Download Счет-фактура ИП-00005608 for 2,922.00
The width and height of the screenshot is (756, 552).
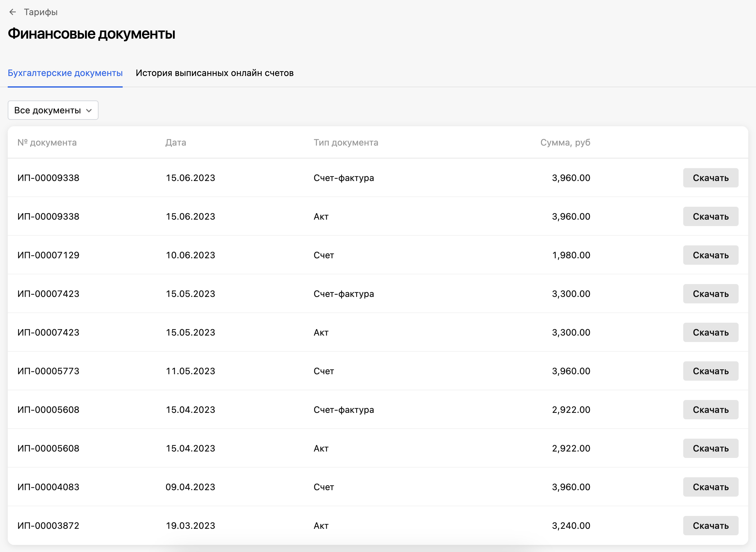pos(710,410)
